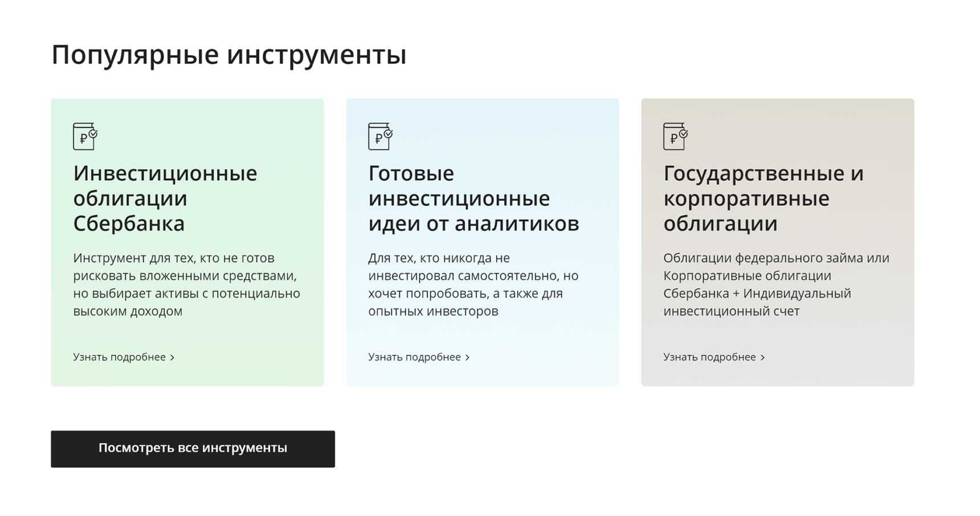Click description 'Для тех, кто никогда не инвестировал'
Viewport: 980px width, 516px height.
pyautogui.click(x=473, y=285)
